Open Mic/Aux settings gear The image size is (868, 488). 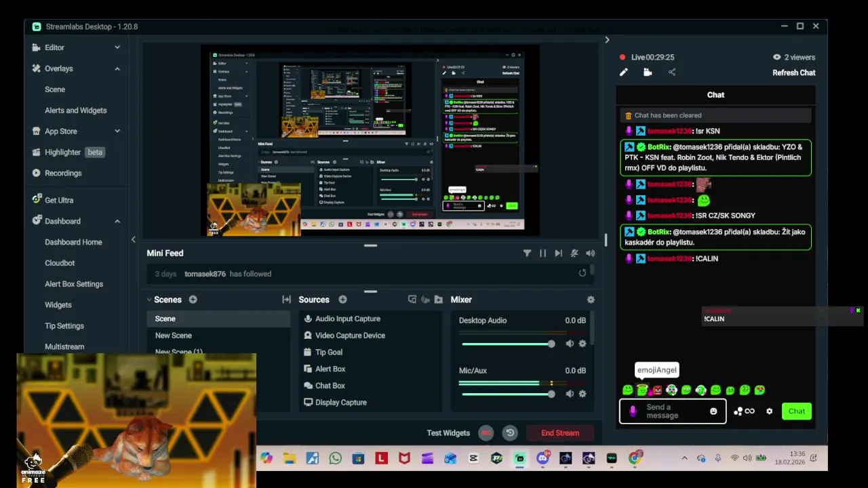pyautogui.click(x=582, y=394)
